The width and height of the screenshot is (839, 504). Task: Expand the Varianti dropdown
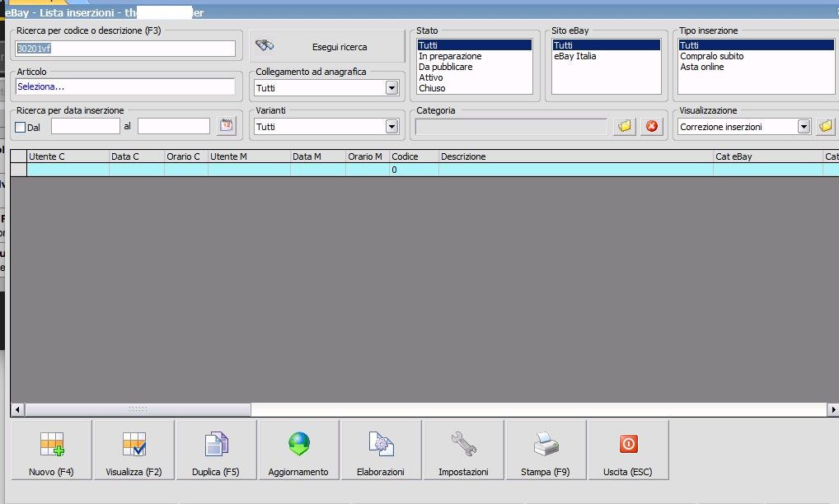coord(391,127)
